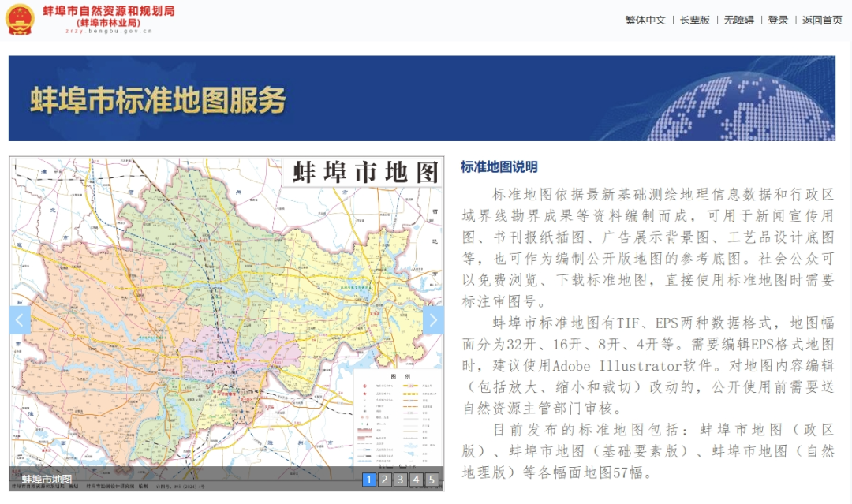The height and width of the screenshot is (504, 852).
Task: Click the 蚌埠市标准地图服务 banner title
Action: point(158,101)
